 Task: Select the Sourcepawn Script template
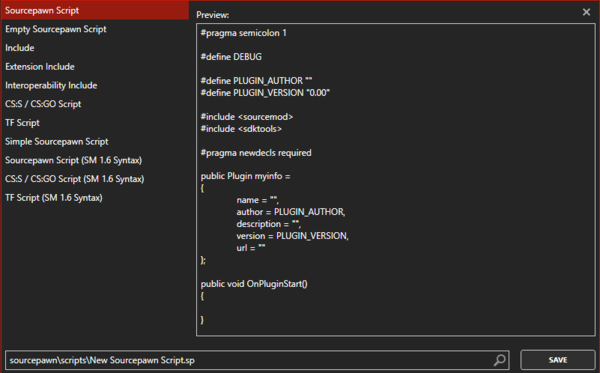pyautogui.click(x=95, y=10)
